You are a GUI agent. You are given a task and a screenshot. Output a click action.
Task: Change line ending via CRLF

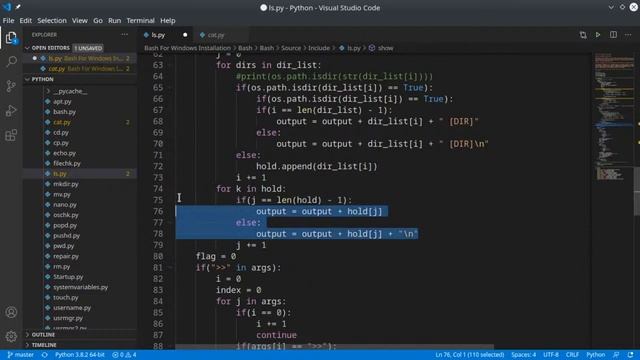pyautogui.click(x=572, y=355)
